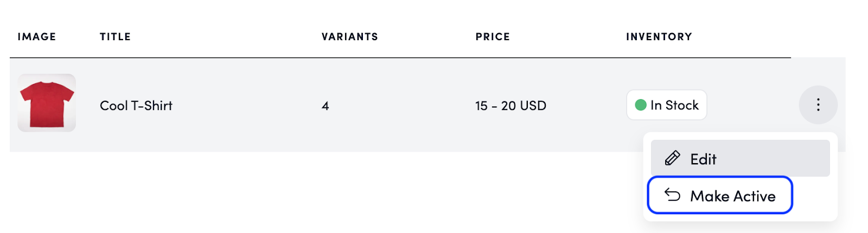Viewport: 868px width, 233px height.
Task: Click the pencil icon beside Edit
Action: click(x=672, y=158)
